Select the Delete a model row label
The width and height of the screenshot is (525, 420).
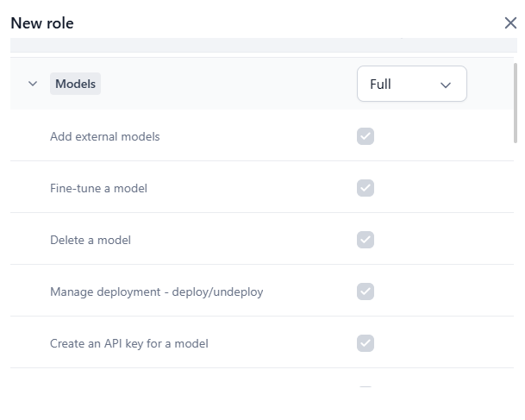pos(91,240)
